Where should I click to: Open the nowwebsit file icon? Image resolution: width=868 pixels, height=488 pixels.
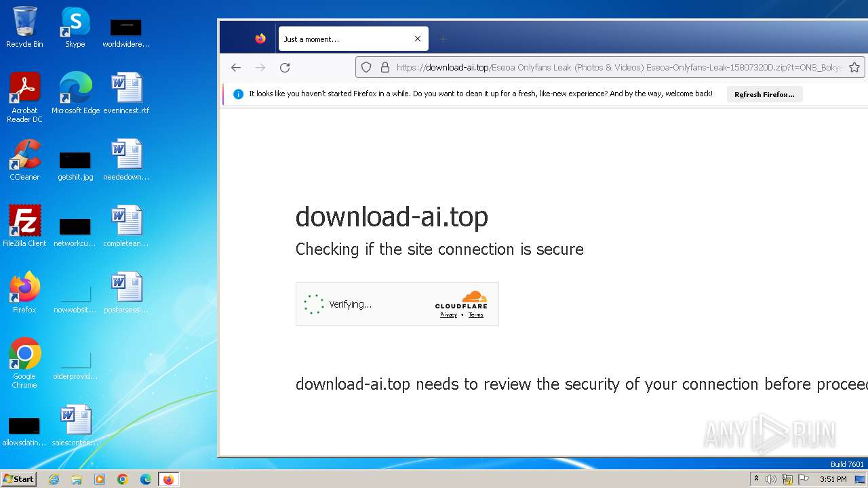[x=75, y=299]
